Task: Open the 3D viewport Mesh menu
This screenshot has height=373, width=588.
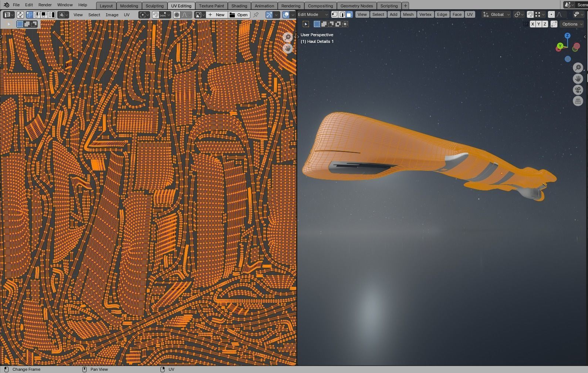Action: tap(408, 14)
